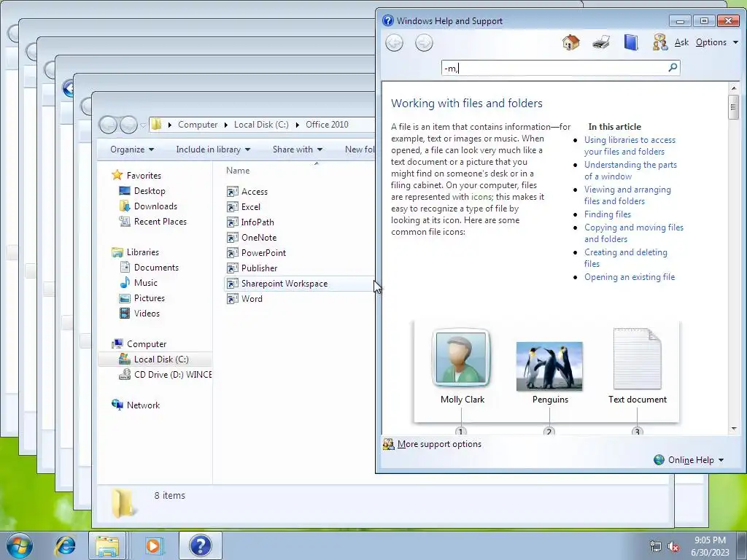
Task: Select the OneNote shortcut icon
Action: click(x=233, y=238)
